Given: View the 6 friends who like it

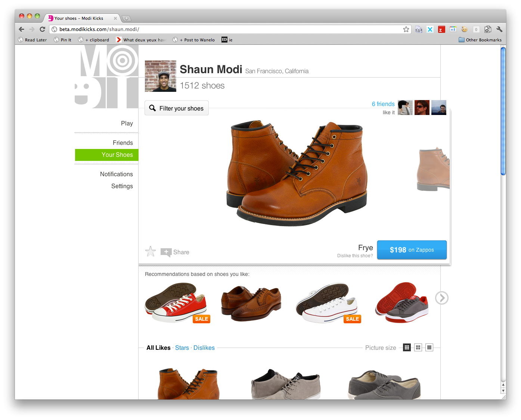Looking at the screenshot, I should click(x=383, y=104).
